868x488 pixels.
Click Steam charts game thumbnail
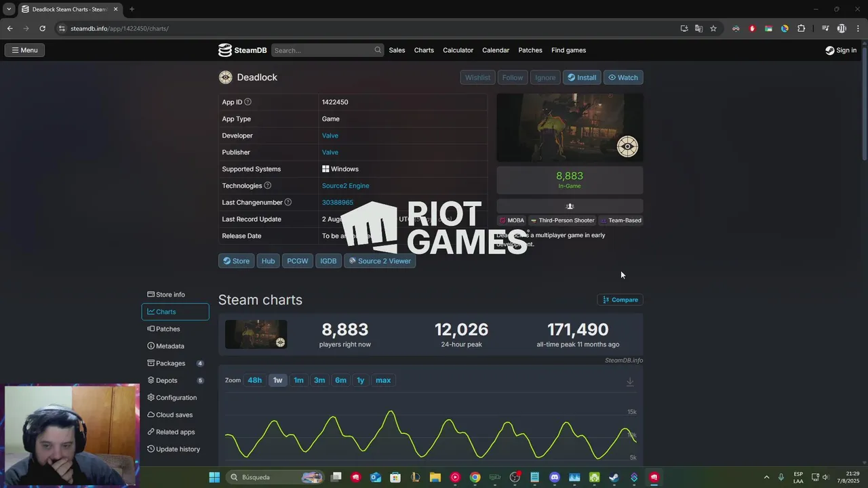256,334
